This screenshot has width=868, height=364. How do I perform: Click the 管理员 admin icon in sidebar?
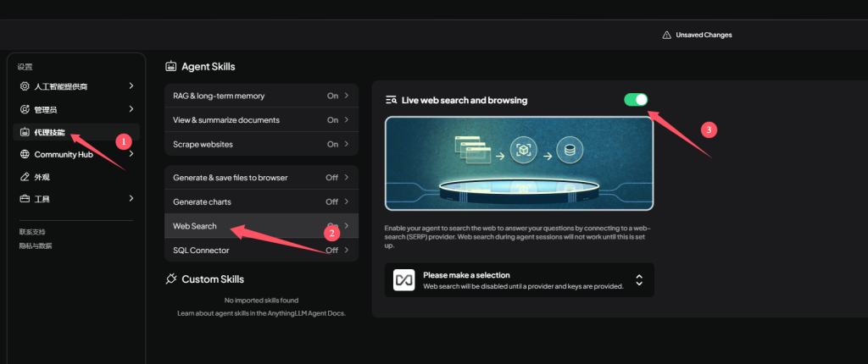[x=25, y=109]
